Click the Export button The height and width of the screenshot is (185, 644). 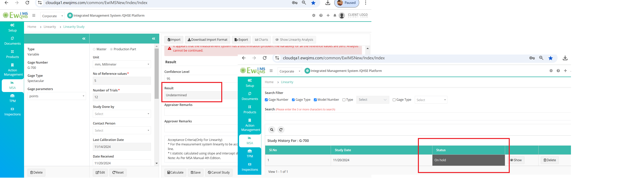[x=241, y=40]
